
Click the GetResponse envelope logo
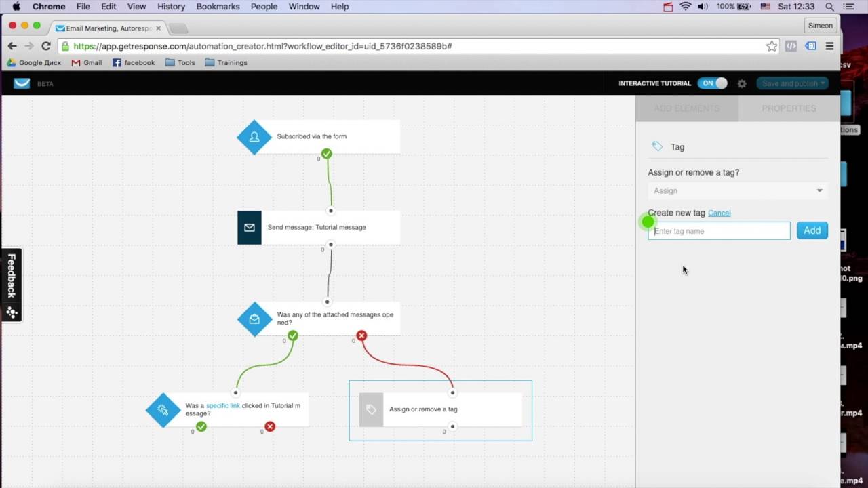click(22, 83)
